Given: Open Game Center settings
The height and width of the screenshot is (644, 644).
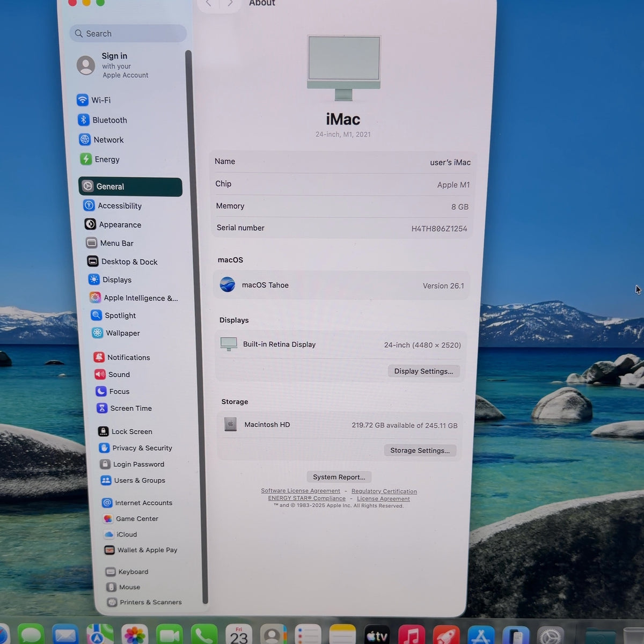Looking at the screenshot, I should 131,519.
